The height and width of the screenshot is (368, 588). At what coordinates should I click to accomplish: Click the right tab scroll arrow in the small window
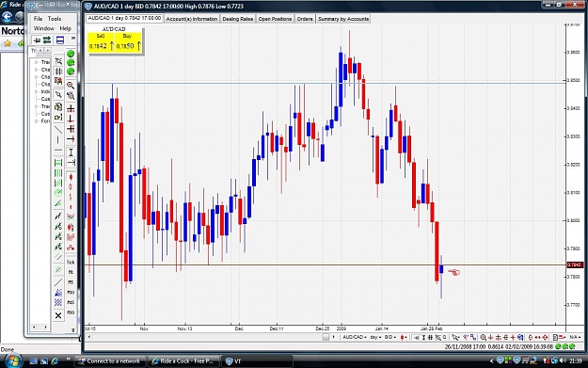click(47, 50)
